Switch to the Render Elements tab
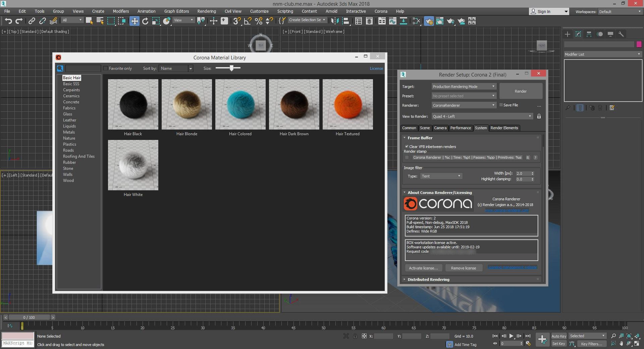This screenshot has width=644, height=349. [x=504, y=128]
